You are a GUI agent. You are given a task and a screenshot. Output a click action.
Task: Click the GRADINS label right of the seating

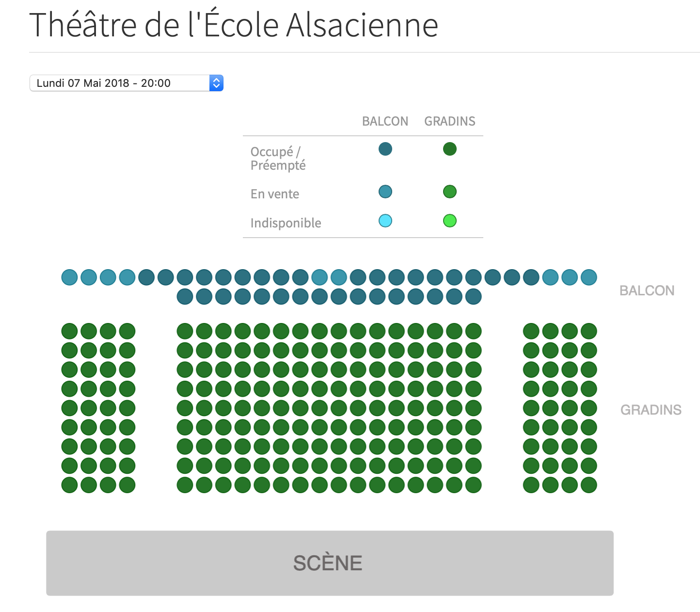651,410
